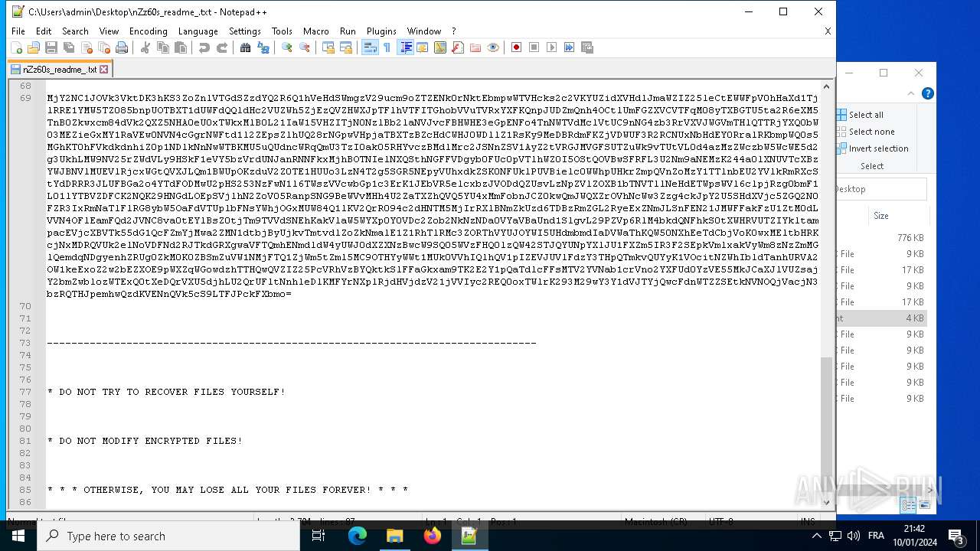Open Explorer help question mark icon
Screen dimensions: 980x551
(x=927, y=93)
